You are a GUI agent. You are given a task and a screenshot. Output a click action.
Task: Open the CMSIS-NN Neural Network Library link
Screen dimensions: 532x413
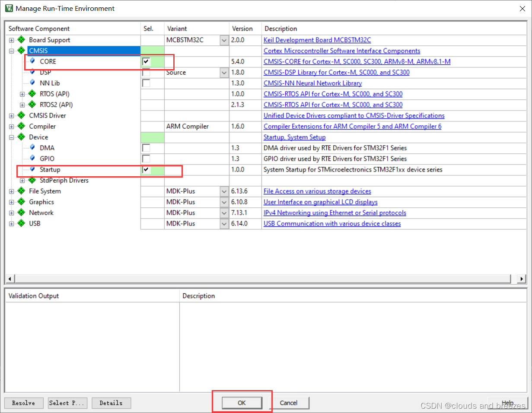(312, 83)
